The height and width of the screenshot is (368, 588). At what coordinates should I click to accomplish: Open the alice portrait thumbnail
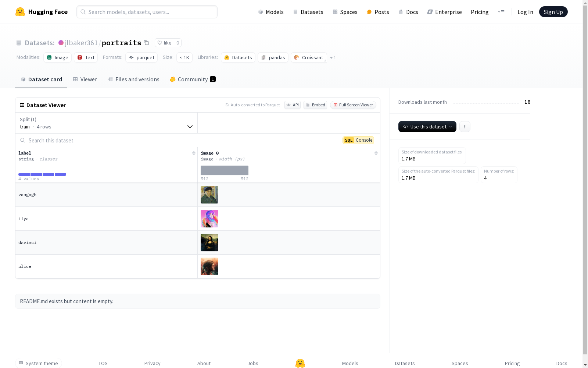pyautogui.click(x=209, y=266)
